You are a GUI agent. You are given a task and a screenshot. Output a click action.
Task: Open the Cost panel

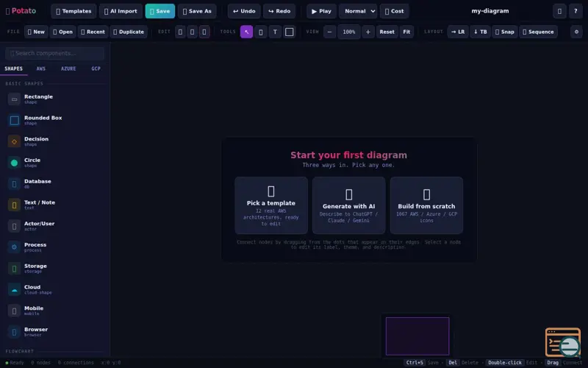coord(394,11)
